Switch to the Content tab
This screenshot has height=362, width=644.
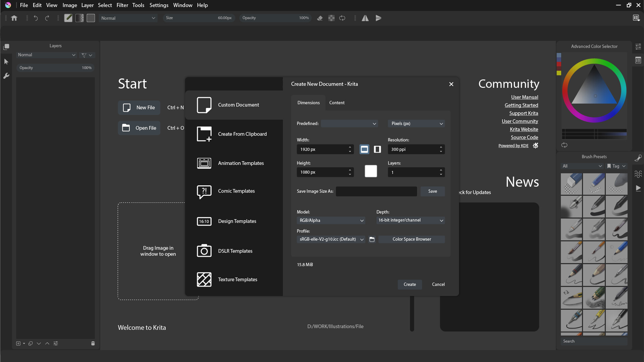(337, 103)
